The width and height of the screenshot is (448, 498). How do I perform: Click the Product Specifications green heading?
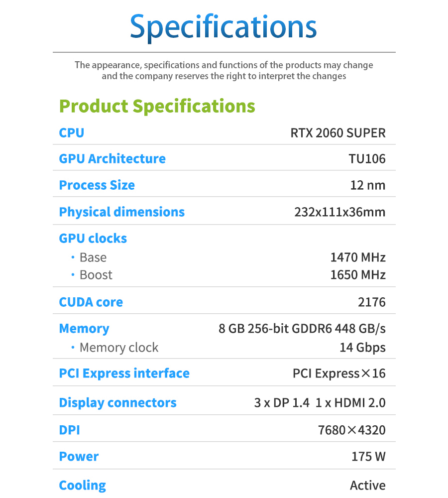click(x=157, y=106)
